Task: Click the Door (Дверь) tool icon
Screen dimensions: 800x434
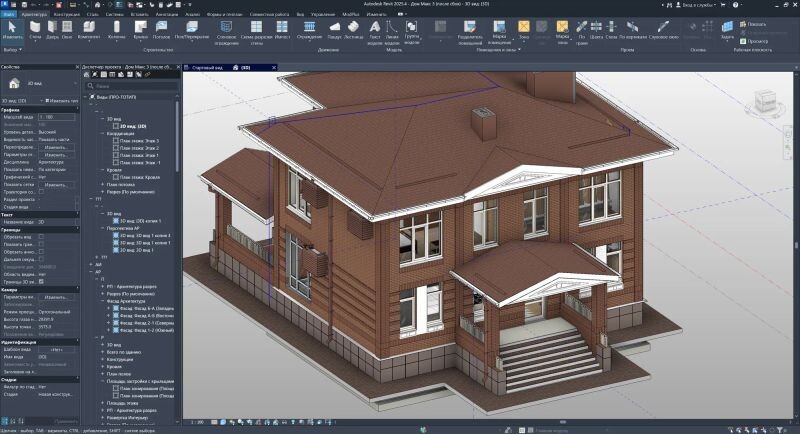Action: pos(52,31)
